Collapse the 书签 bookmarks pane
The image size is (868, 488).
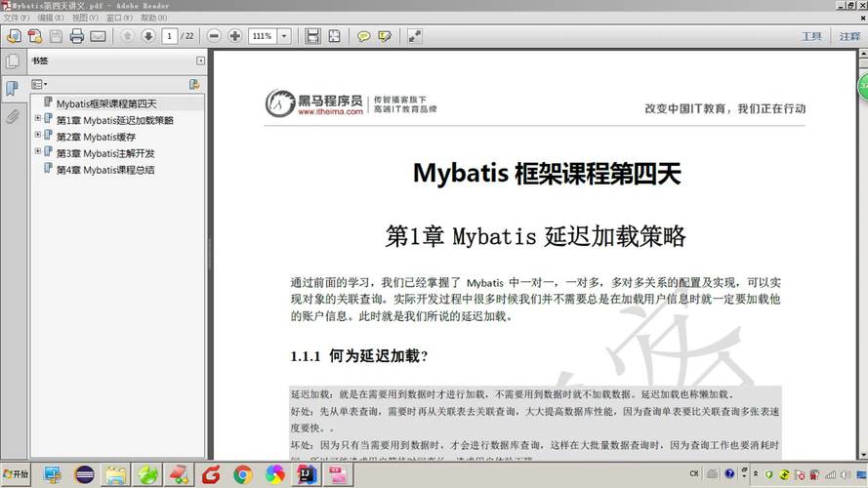click(x=200, y=61)
